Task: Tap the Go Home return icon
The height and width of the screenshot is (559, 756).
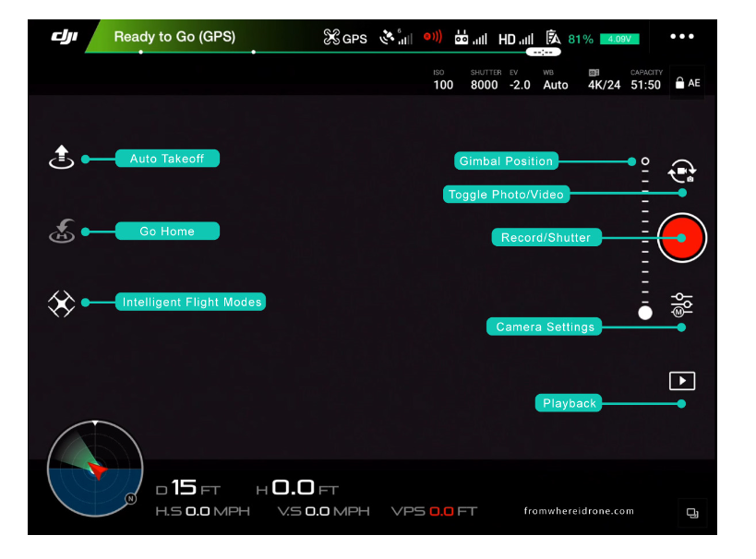Action: click(62, 231)
